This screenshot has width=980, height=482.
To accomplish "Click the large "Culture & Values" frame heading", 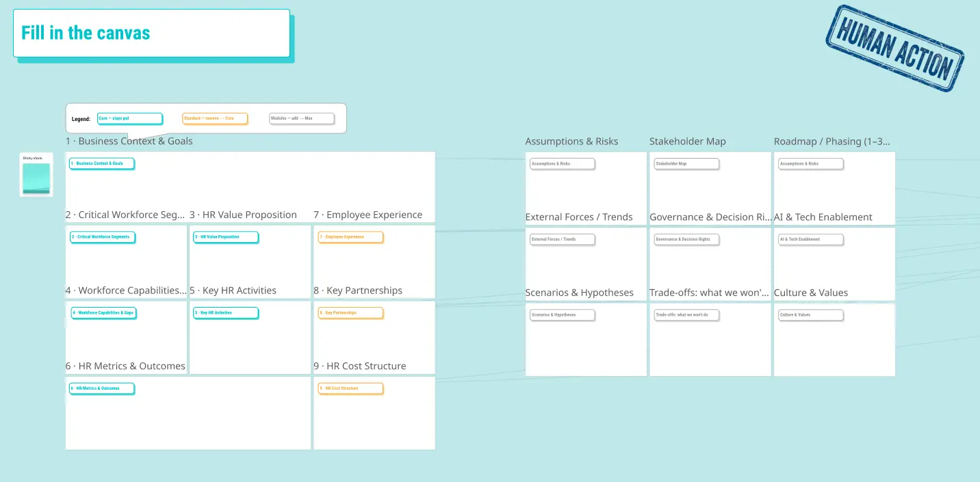I will [x=811, y=293].
